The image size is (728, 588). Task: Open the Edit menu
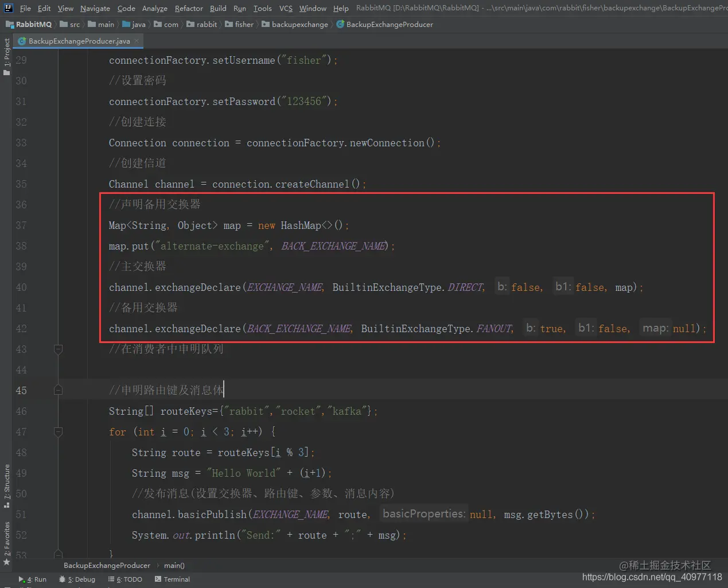(44, 8)
